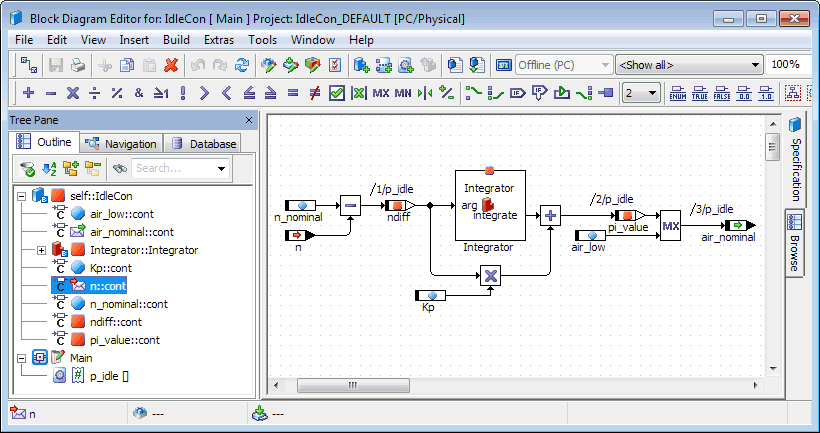Click the horizontal scrollbar thumb of diagram
Image resolution: width=820 pixels, height=433 pixels.
[x=354, y=385]
